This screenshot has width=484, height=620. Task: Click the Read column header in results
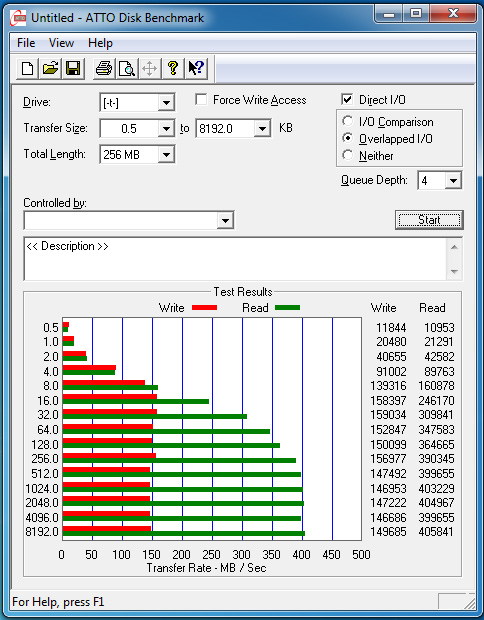tap(432, 308)
